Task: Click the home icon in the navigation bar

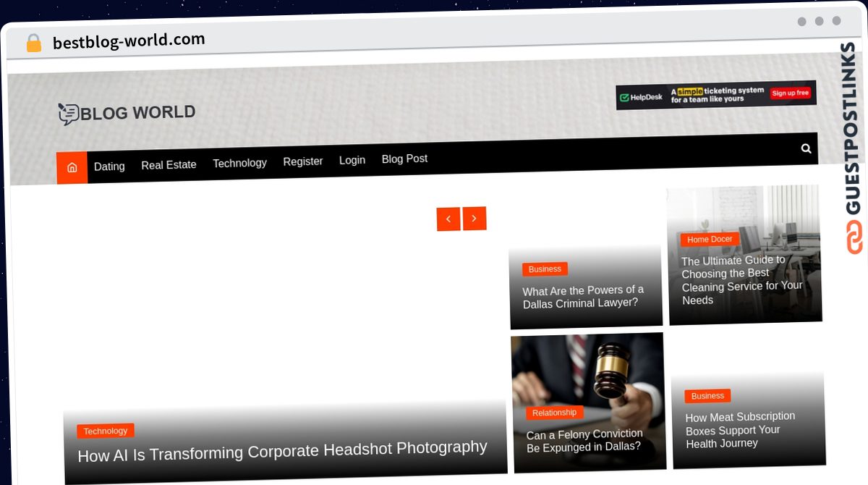Action: tap(72, 167)
